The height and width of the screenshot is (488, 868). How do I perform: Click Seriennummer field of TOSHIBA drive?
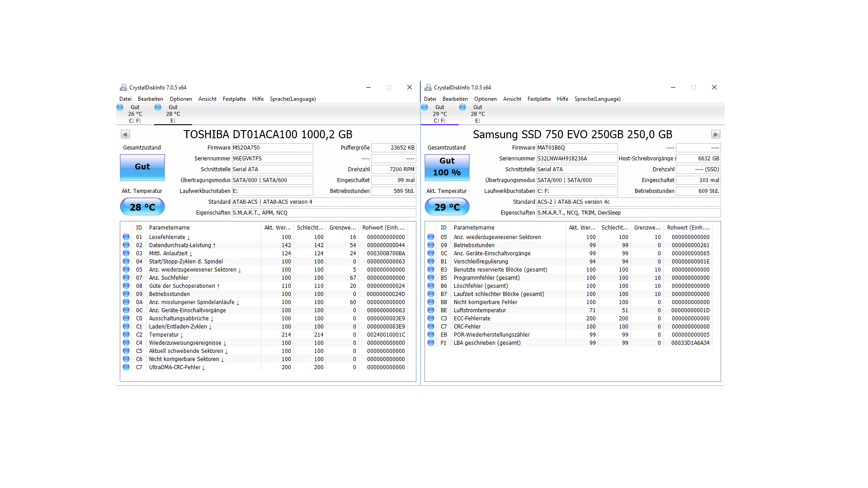pyautogui.click(x=272, y=159)
